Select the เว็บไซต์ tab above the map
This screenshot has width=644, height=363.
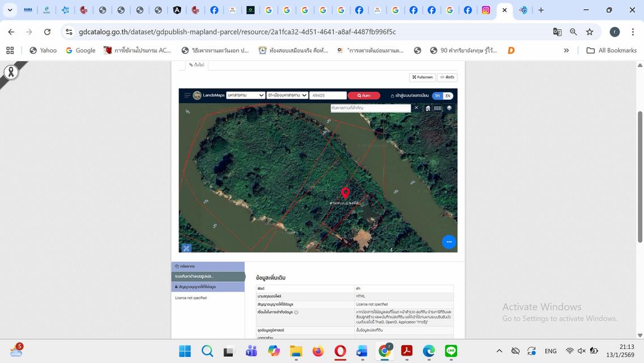tap(197, 65)
